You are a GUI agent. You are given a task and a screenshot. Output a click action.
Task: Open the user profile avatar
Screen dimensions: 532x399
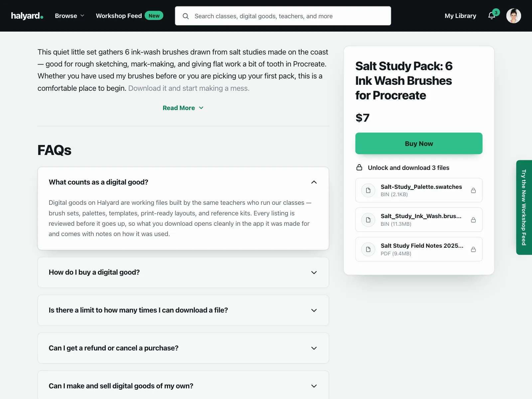click(513, 16)
